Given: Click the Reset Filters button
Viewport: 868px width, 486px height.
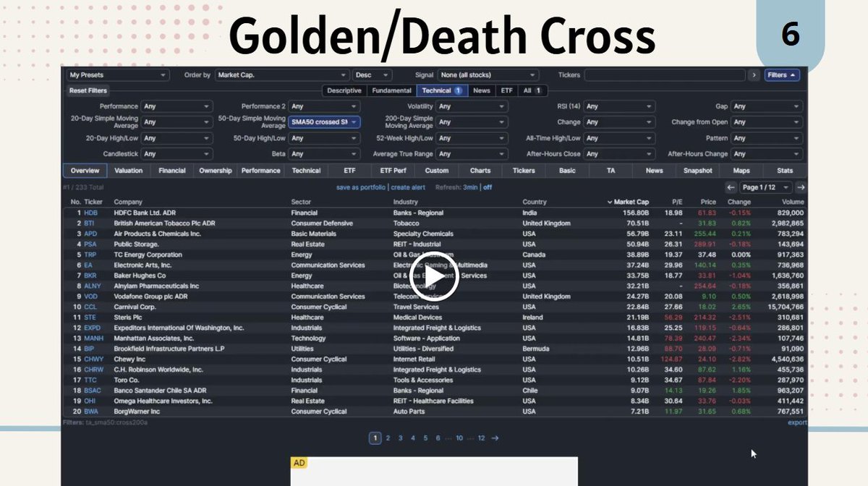Looking at the screenshot, I should (88, 90).
